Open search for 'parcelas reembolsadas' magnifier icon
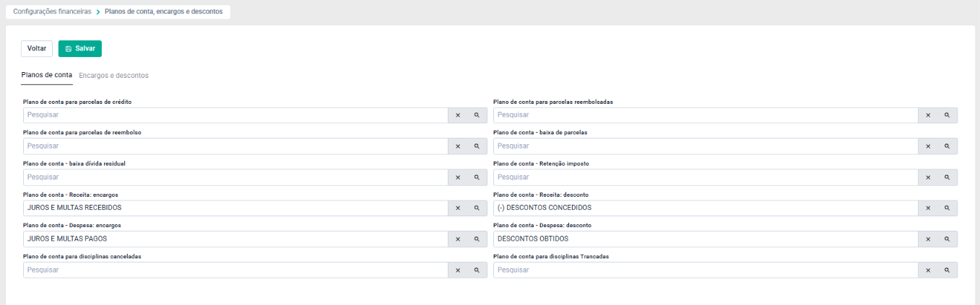This screenshot has width=980, height=305. pyautogui.click(x=948, y=115)
